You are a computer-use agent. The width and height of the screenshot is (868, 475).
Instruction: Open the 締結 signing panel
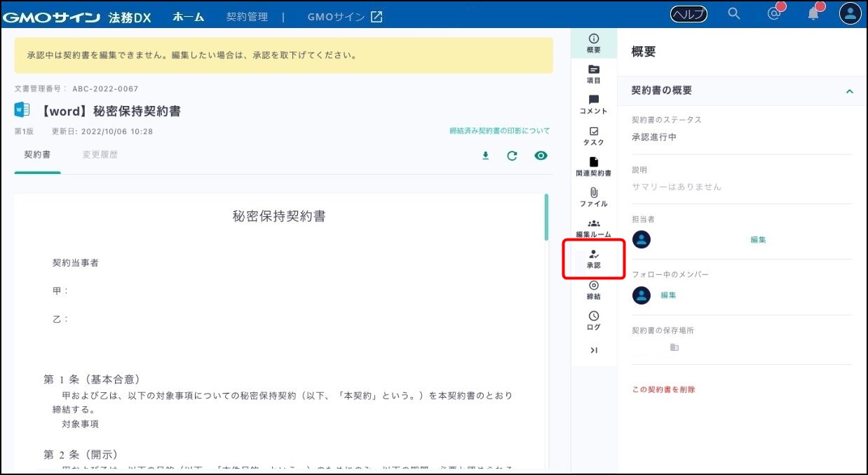pyautogui.click(x=593, y=290)
